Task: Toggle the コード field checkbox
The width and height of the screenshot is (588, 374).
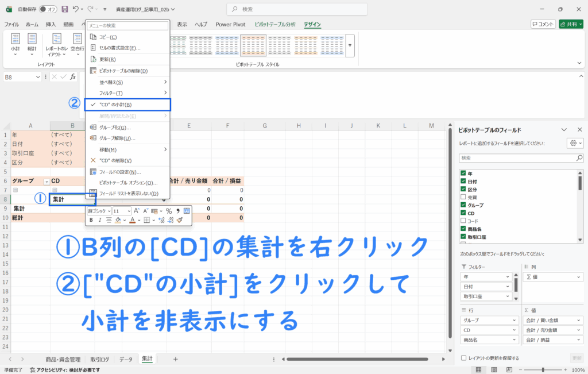Action: 463,221
